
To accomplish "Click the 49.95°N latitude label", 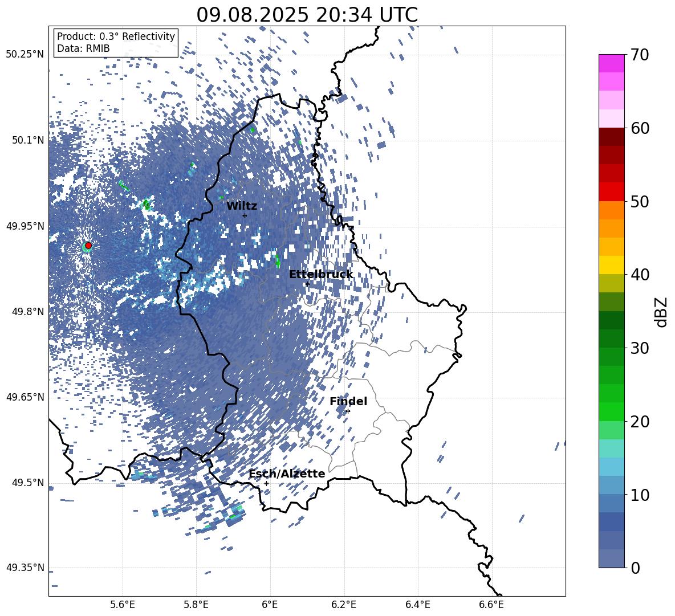I will pyautogui.click(x=25, y=226).
